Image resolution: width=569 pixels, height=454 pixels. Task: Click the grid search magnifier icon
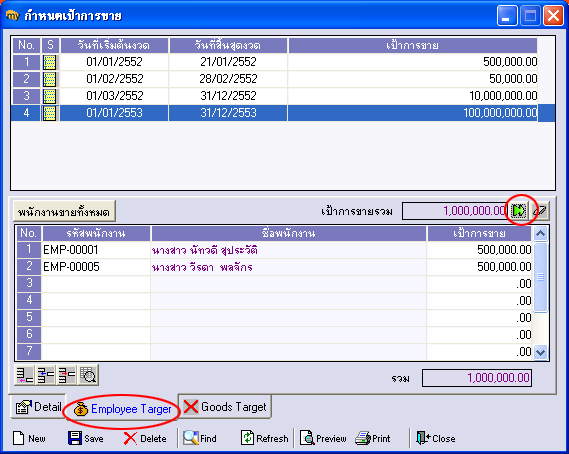[88, 375]
